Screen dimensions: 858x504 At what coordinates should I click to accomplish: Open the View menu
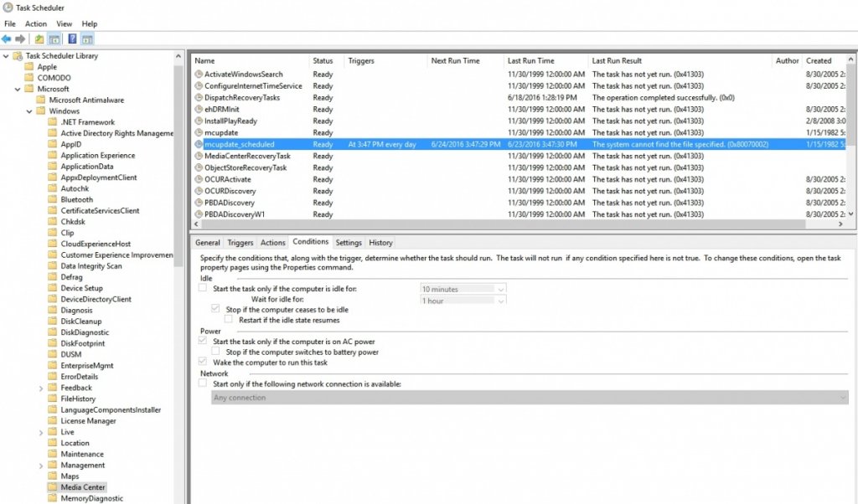point(64,23)
